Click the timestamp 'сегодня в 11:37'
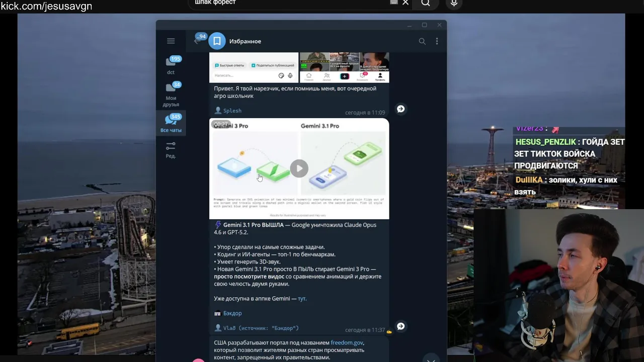644x362 pixels. click(365, 330)
